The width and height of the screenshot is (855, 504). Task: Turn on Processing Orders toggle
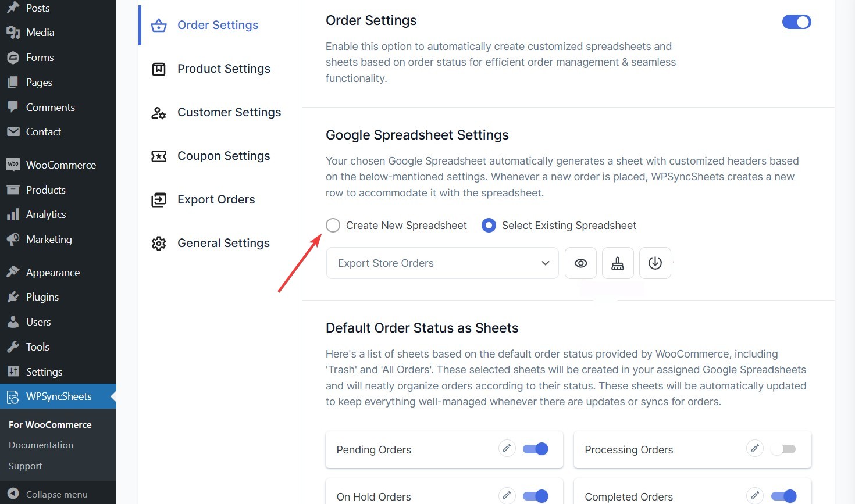coord(783,449)
